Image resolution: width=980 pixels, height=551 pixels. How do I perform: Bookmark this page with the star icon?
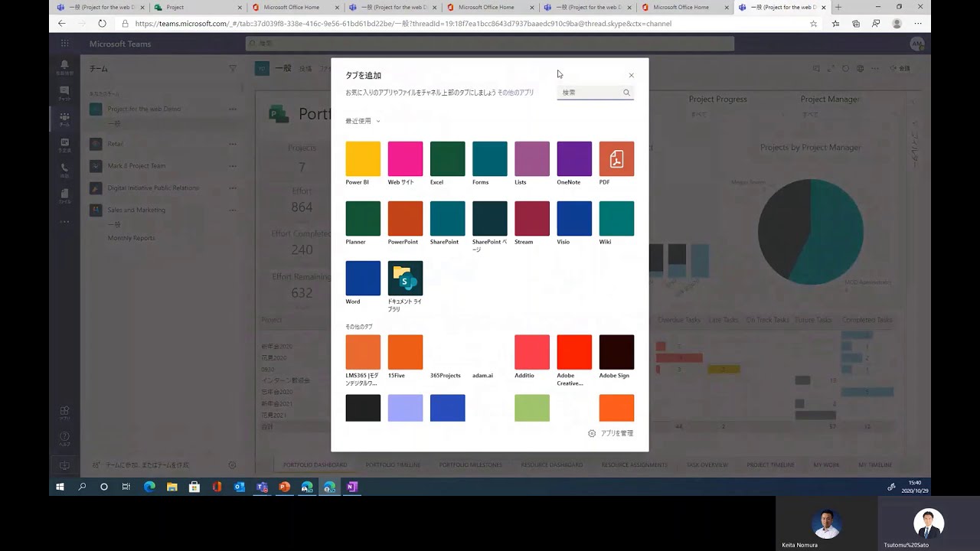point(813,24)
